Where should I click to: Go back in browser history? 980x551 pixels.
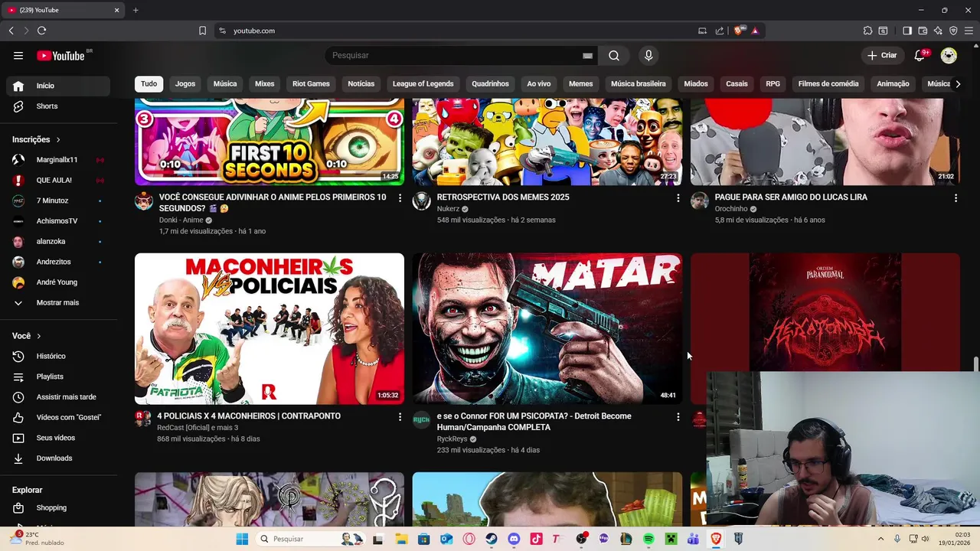pyautogui.click(x=11, y=31)
